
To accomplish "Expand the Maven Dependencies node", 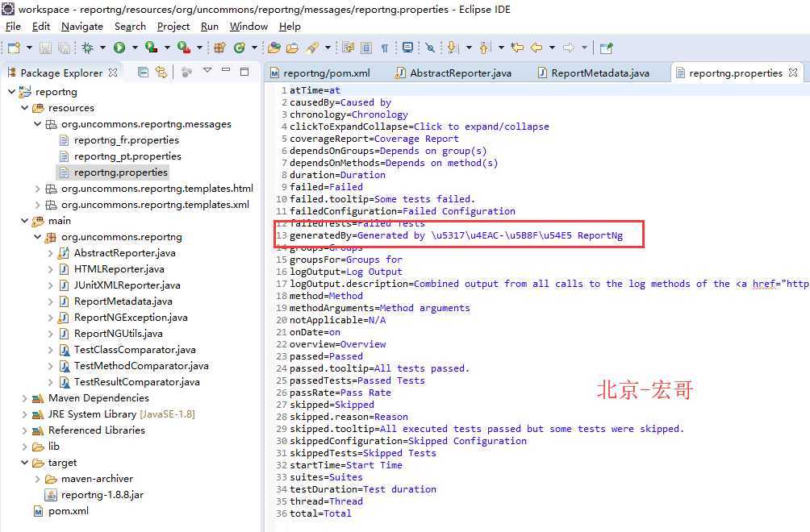I will click(24, 398).
